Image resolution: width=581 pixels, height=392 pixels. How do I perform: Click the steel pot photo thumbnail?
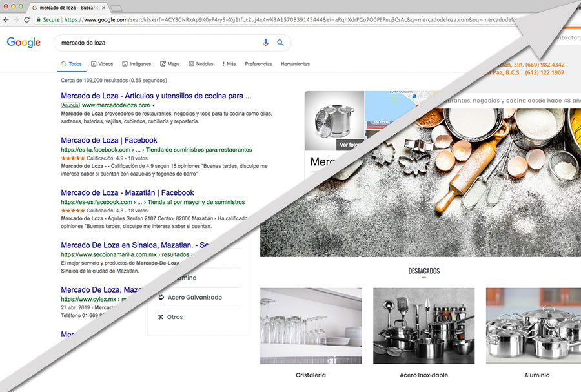click(x=334, y=120)
